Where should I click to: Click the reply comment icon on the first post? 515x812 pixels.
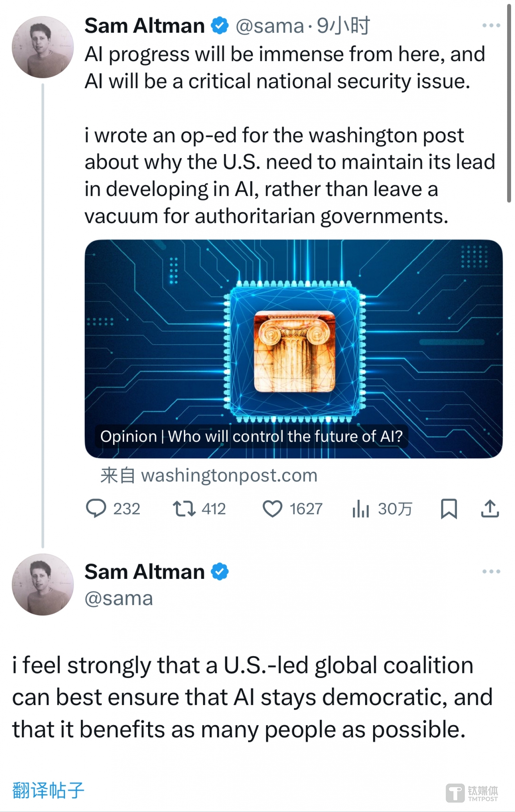96,508
